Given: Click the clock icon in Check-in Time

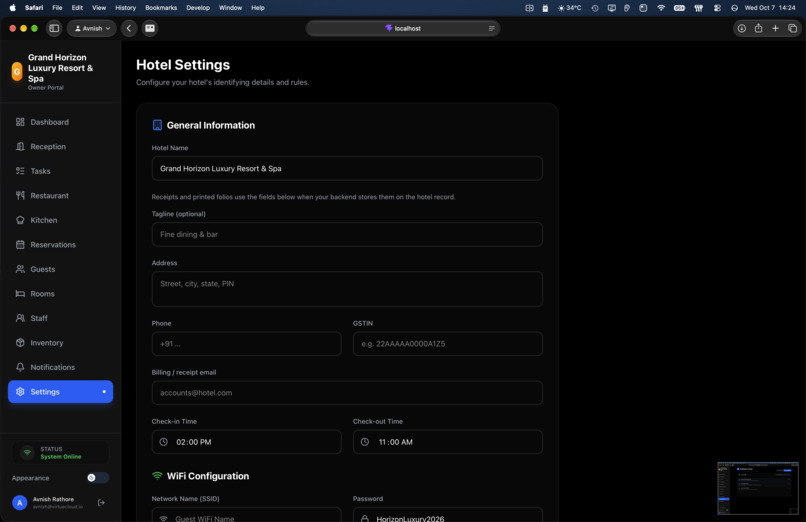Looking at the screenshot, I should pos(163,442).
